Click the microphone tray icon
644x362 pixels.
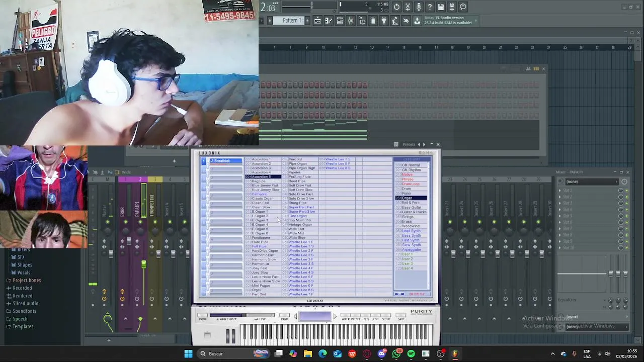[x=574, y=354]
